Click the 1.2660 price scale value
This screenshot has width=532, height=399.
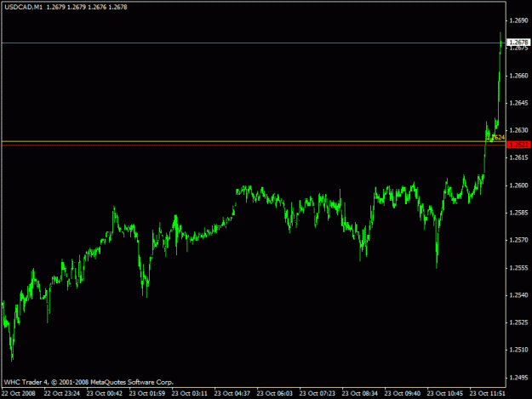[518, 76]
